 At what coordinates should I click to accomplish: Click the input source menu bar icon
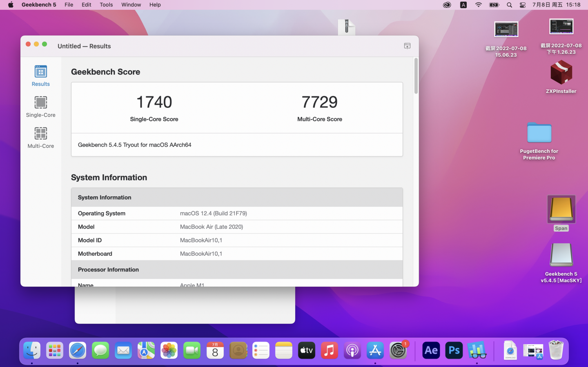(x=463, y=5)
